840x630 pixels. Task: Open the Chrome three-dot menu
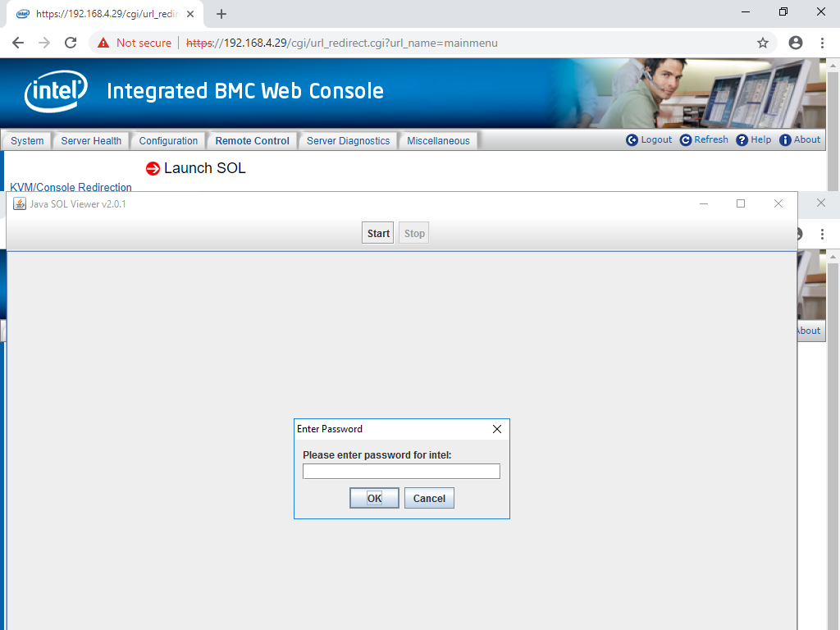pyautogui.click(x=822, y=43)
